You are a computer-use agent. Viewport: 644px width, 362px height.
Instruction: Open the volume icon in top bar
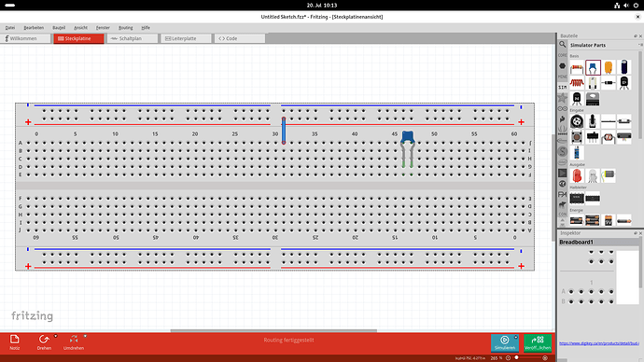[x=626, y=6]
